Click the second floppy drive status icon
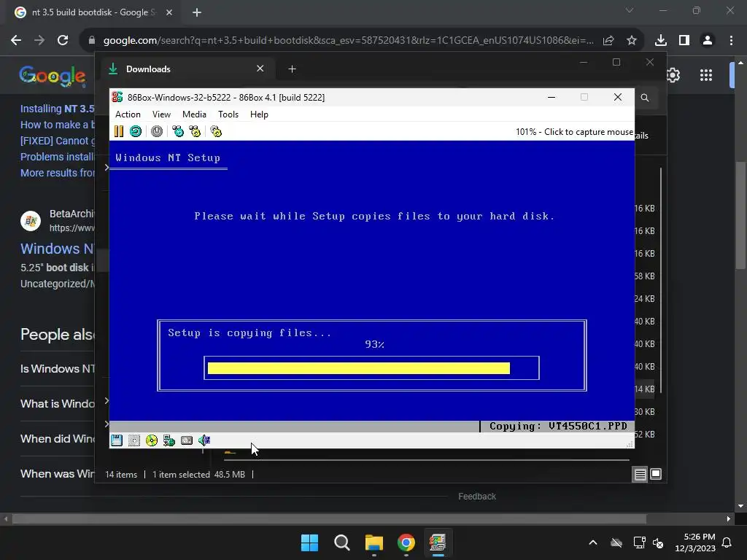This screenshot has height=560, width=747. pyautogui.click(x=134, y=440)
